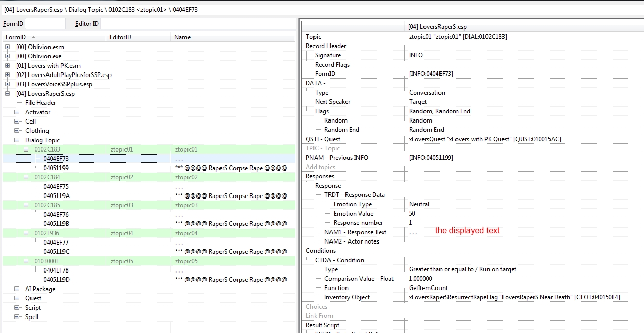Select the Emotion Value field showing 50
Screen dimensions: 644x333
tap(412, 214)
